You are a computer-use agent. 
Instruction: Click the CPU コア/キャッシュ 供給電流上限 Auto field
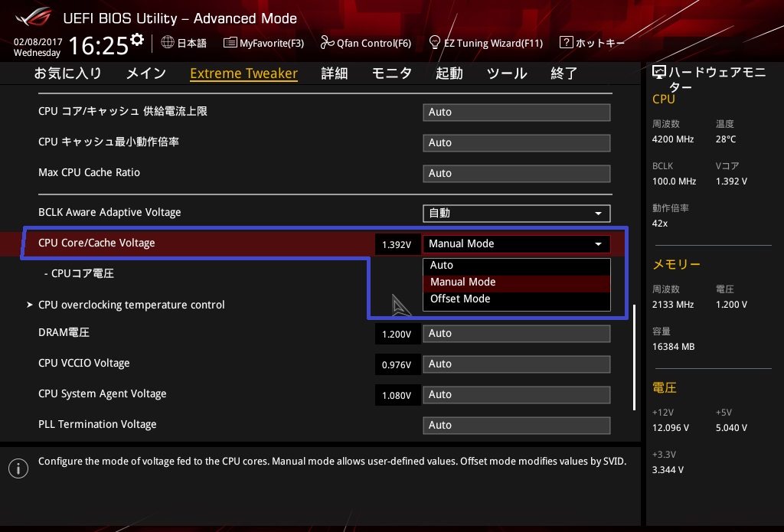pyautogui.click(x=517, y=113)
